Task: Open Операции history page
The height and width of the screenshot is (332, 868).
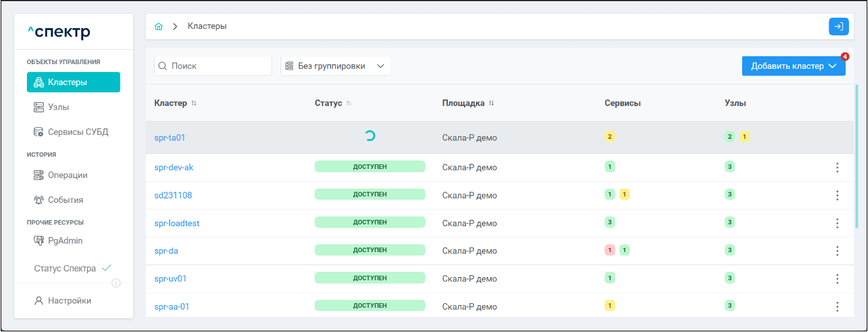Action: tap(67, 175)
